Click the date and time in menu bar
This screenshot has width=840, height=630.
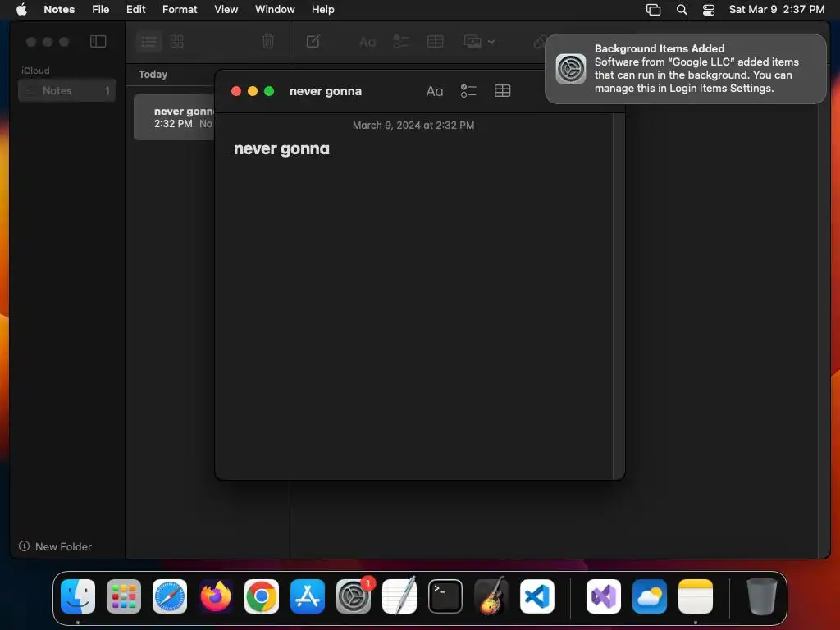coord(776,9)
